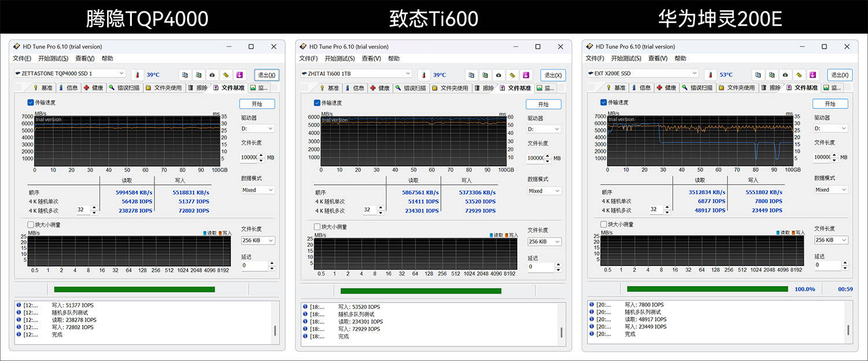The image size is (868, 361).
Task: Open 文件(F) menu in TQP4000 window
Action: [x=22, y=59]
